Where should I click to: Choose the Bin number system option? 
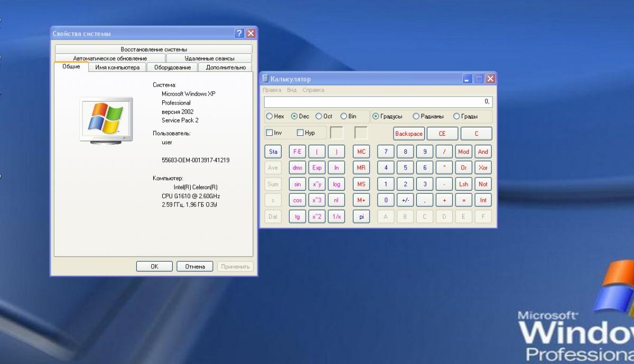(x=344, y=116)
